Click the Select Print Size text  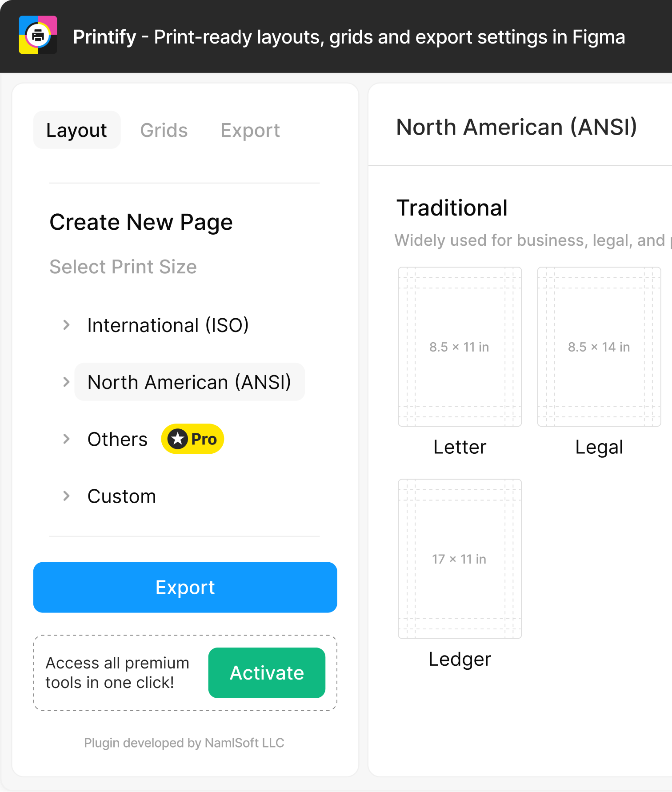pyautogui.click(x=123, y=267)
